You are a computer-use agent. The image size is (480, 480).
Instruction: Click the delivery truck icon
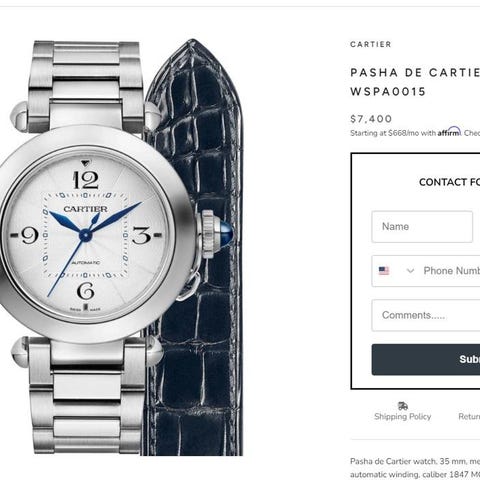(403, 406)
